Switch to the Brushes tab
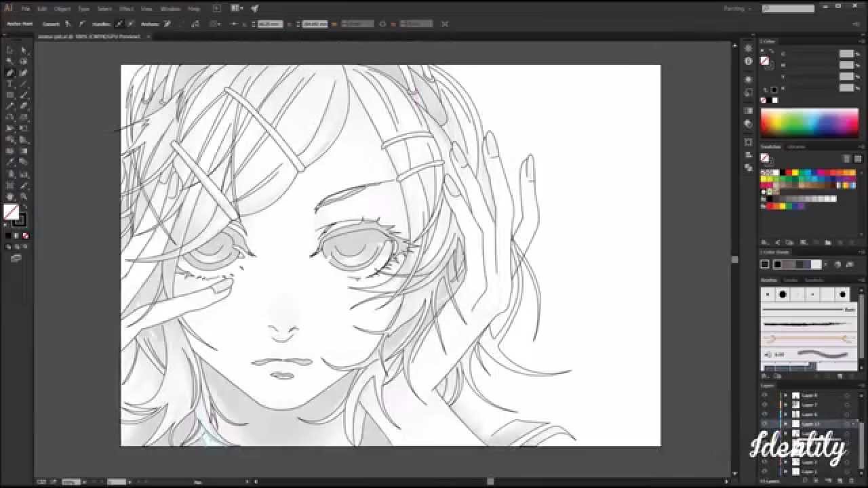The width and height of the screenshot is (868, 488). [768, 279]
